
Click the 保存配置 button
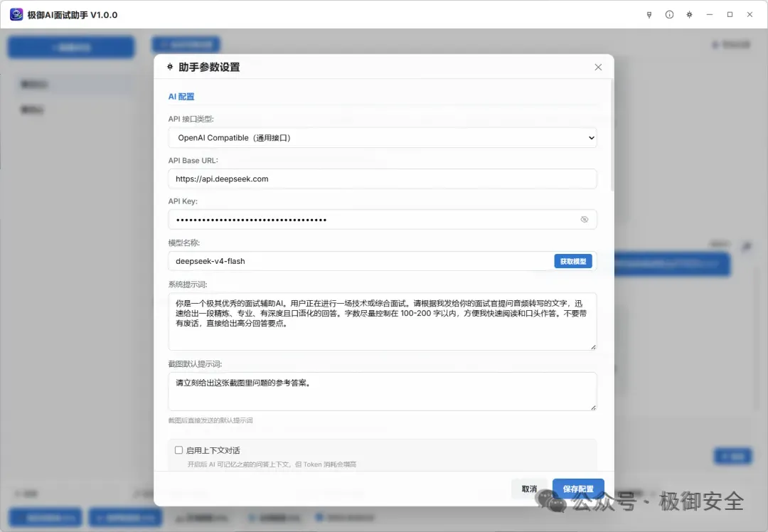pos(578,489)
